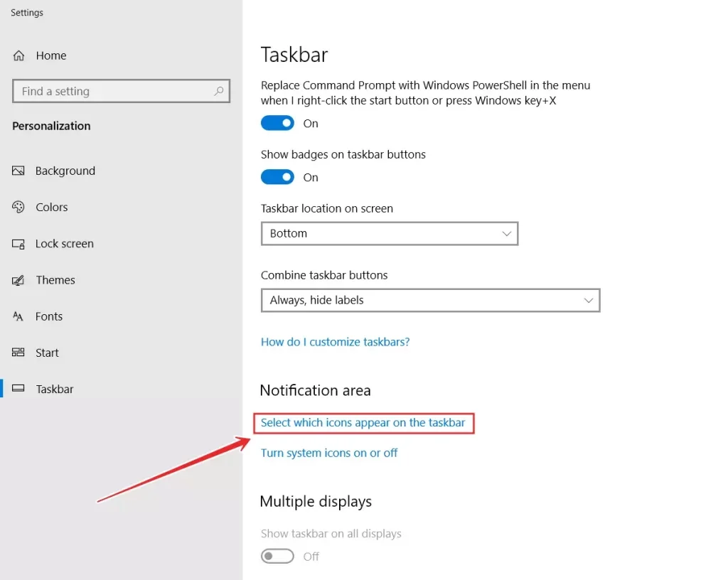The height and width of the screenshot is (580, 728).
Task: Go to Home settings page
Action: pos(51,55)
